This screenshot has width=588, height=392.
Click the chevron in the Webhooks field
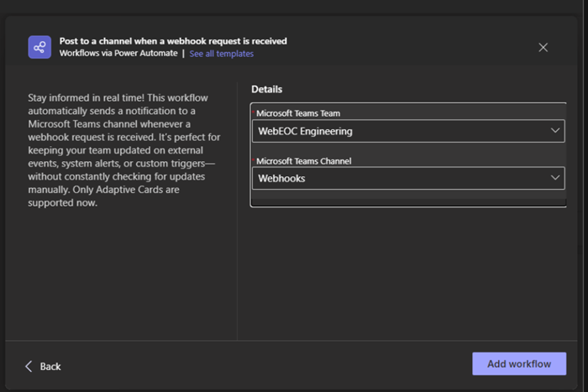pos(554,178)
